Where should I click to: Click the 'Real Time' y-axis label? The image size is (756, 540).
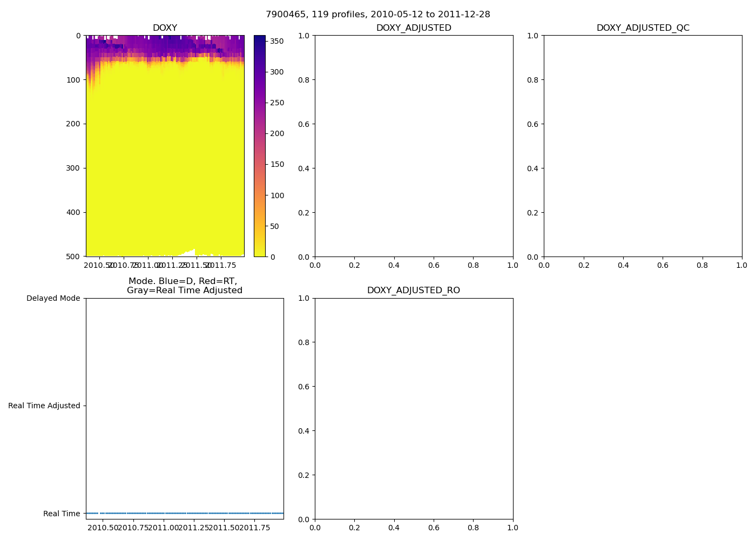62,514
